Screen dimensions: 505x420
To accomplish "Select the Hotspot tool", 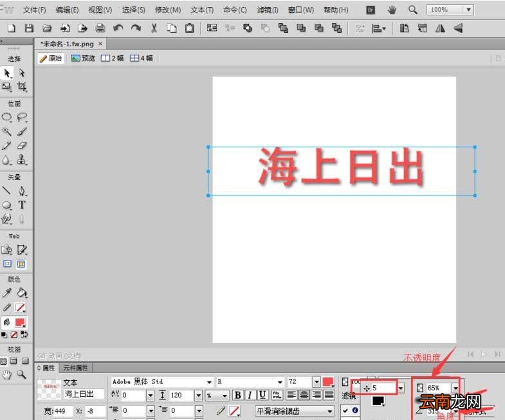I will coord(7,250).
